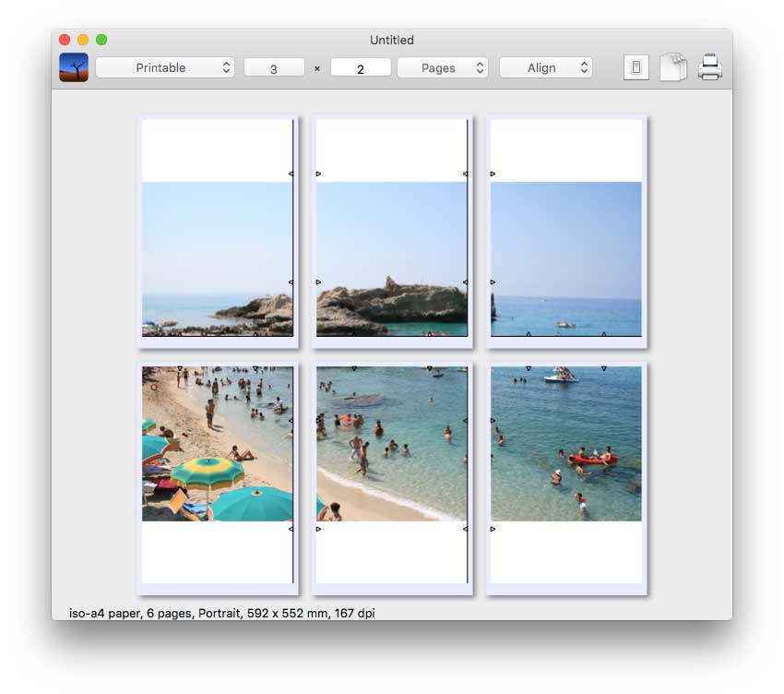Image resolution: width=784 pixels, height=694 pixels.
Task: Click the rows field showing 2
Action: [x=361, y=67]
